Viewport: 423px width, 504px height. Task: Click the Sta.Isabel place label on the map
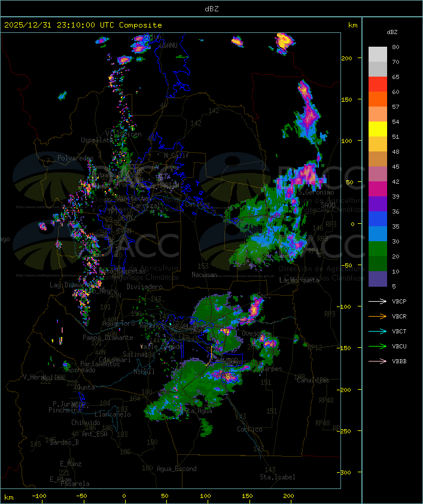pos(277,477)
